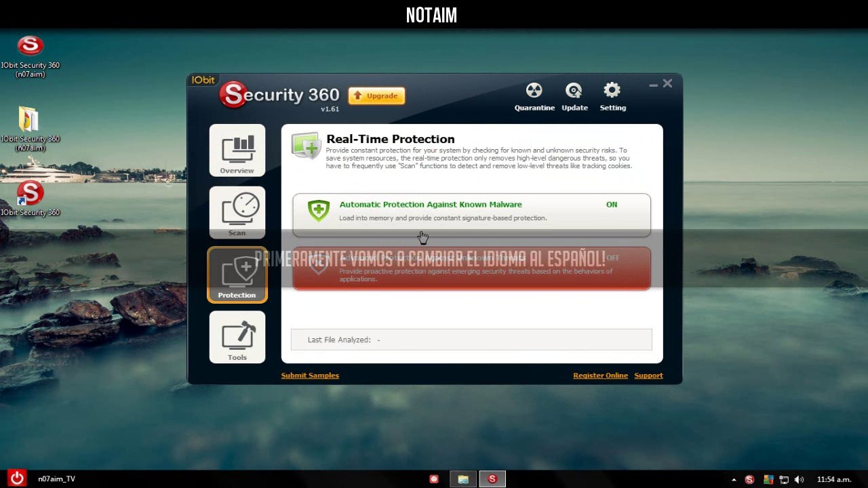This screenshot has height=488, width=868.
Task: Click the n07aim_TV taskbar label
Action: (56, 479)
